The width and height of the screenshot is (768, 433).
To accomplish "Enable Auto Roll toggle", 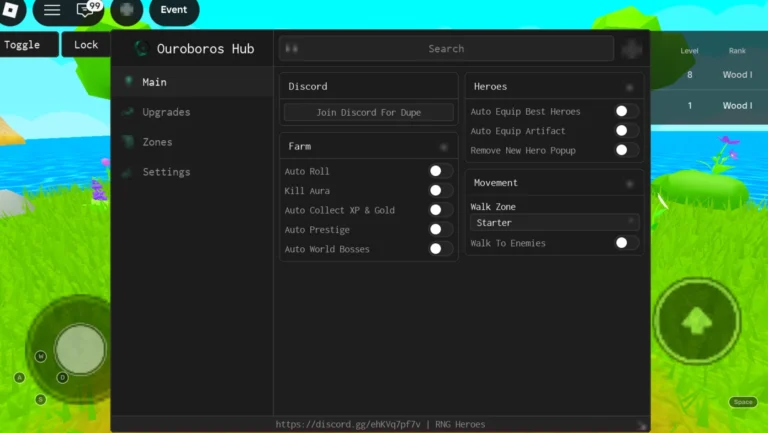I will click(x=439, y=170).
